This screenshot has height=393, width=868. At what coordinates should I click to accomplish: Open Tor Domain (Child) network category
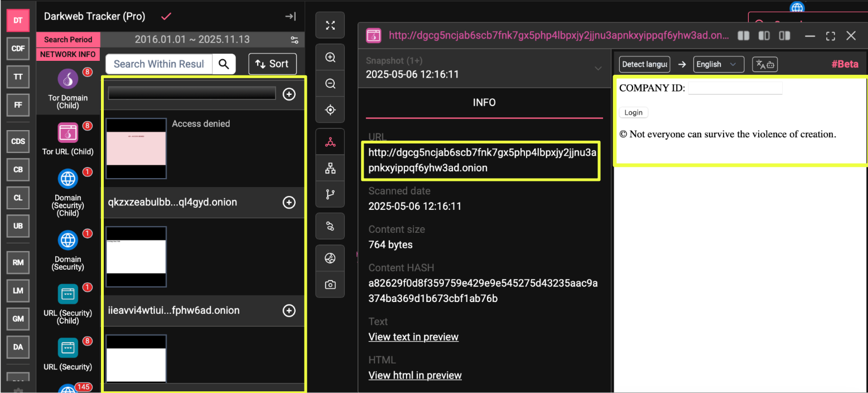click(68, 87)
